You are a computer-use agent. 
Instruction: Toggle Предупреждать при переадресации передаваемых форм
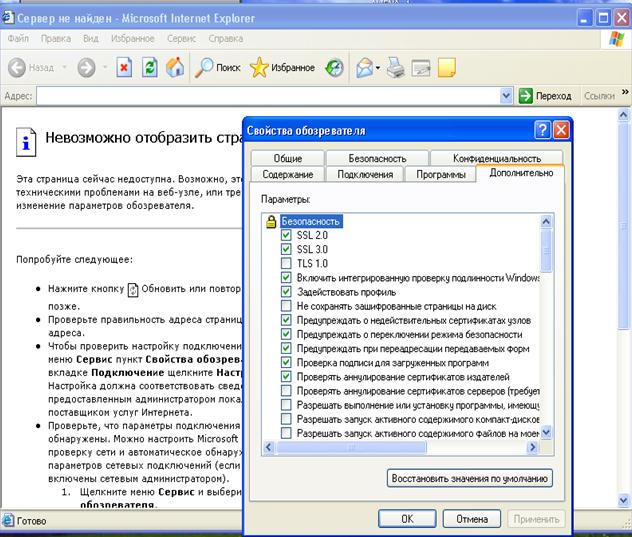(286, 348)
